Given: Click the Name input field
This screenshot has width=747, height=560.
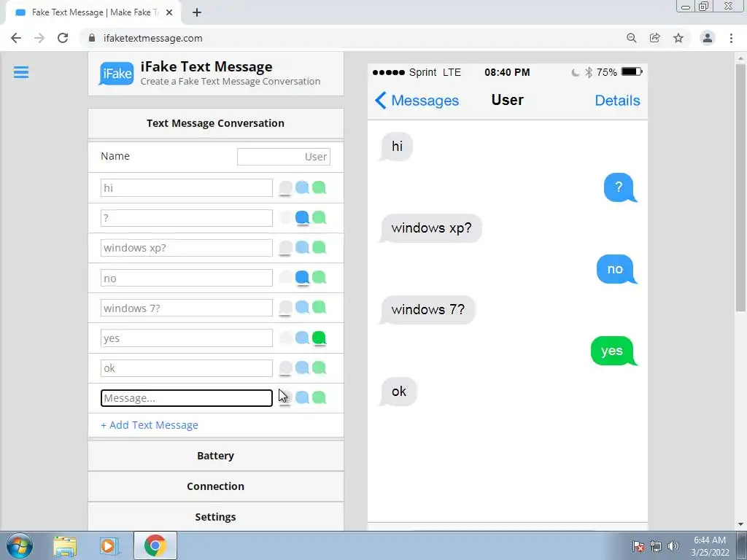Looking at the screenshot, I should (284, 157).
